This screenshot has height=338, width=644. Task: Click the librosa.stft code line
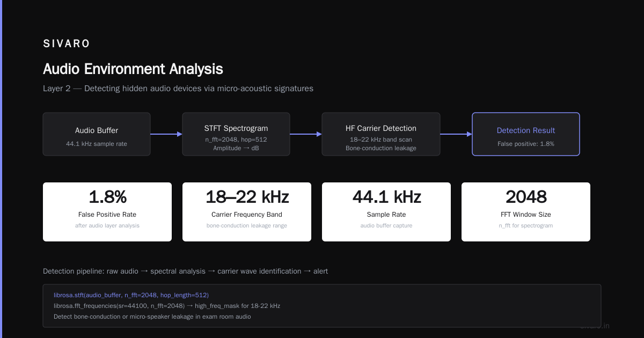[131, 295]
